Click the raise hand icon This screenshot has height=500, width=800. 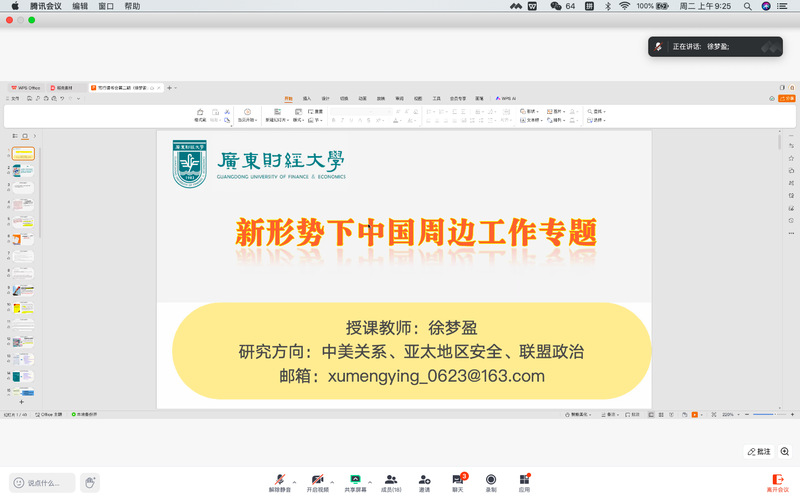90,483
